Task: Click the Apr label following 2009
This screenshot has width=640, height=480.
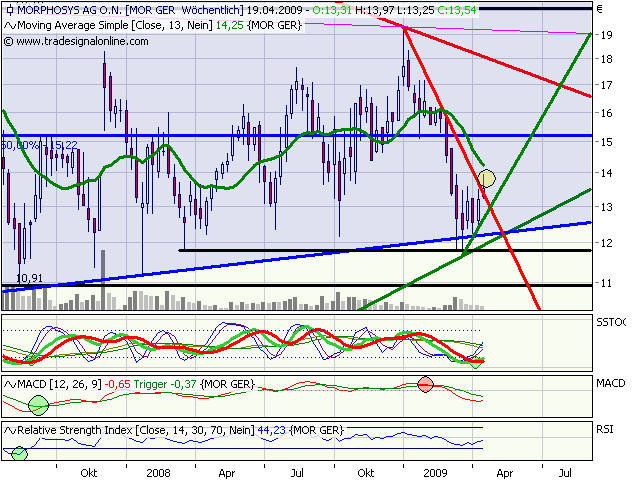Action: click(504, 473)
